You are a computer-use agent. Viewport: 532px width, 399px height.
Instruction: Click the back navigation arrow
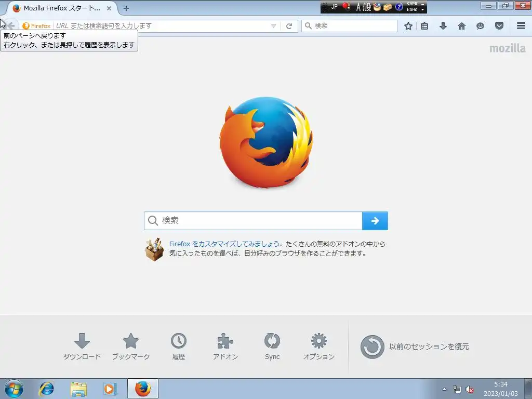pyautogui.click(x=11, y=26)
